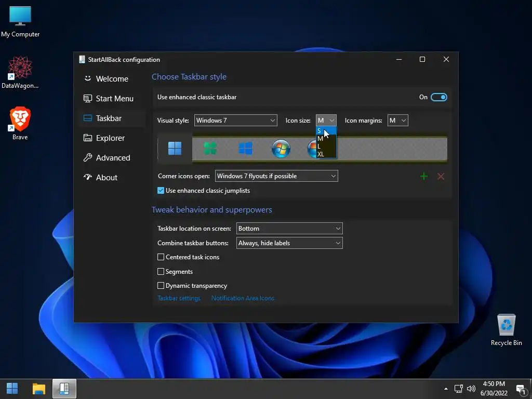The height and width of the screenshot is (399, 532).
Task: Choose the green clover start button style
Action: click(210, 148)
